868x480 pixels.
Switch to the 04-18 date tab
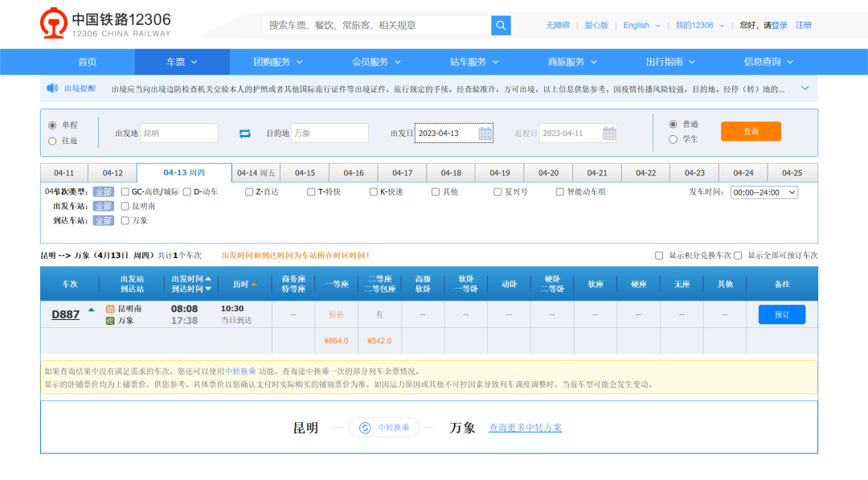pos(451,174)
